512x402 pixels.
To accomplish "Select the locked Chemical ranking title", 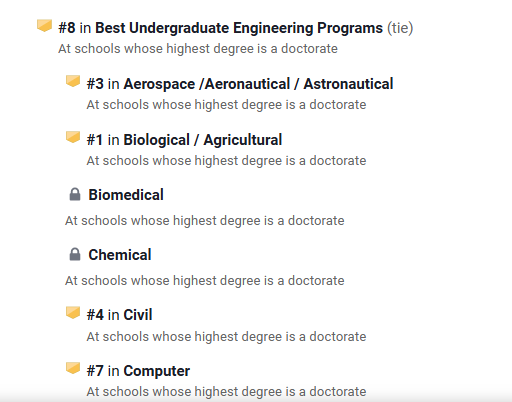I will [120, 255].
